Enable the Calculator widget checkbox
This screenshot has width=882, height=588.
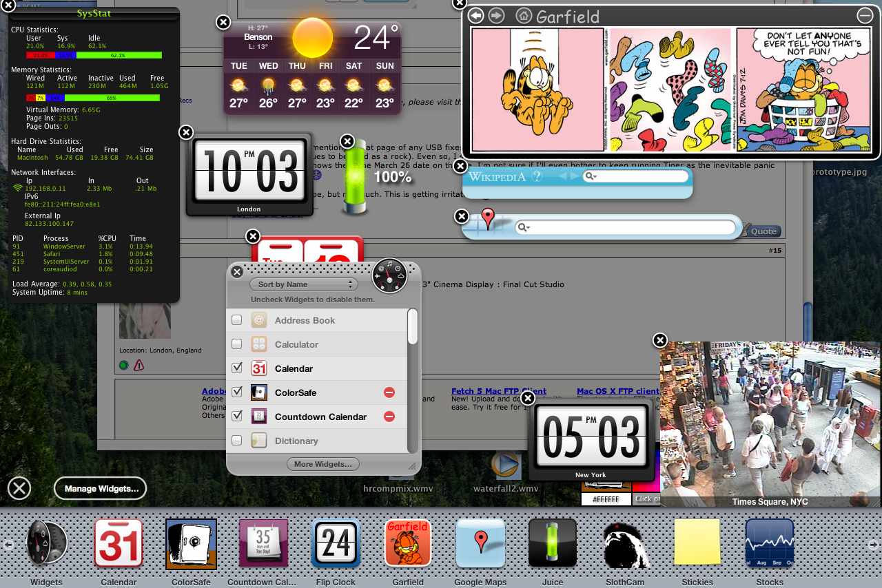click(x=237, y=344)
